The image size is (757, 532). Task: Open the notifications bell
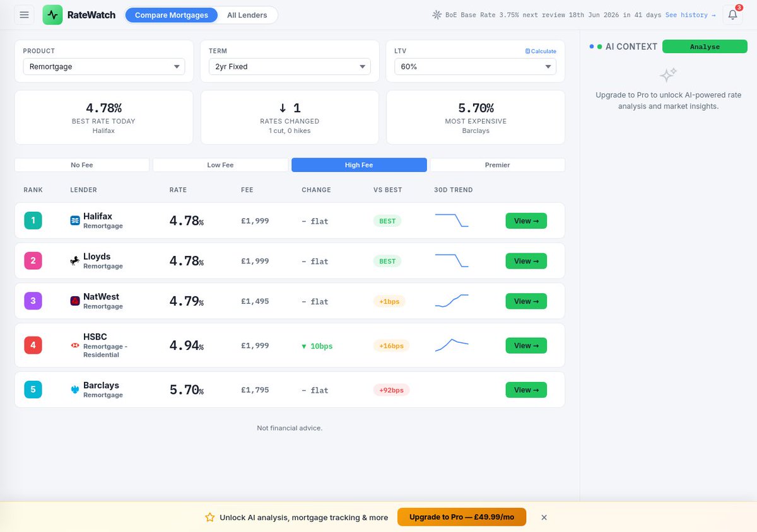coord(732,14)
